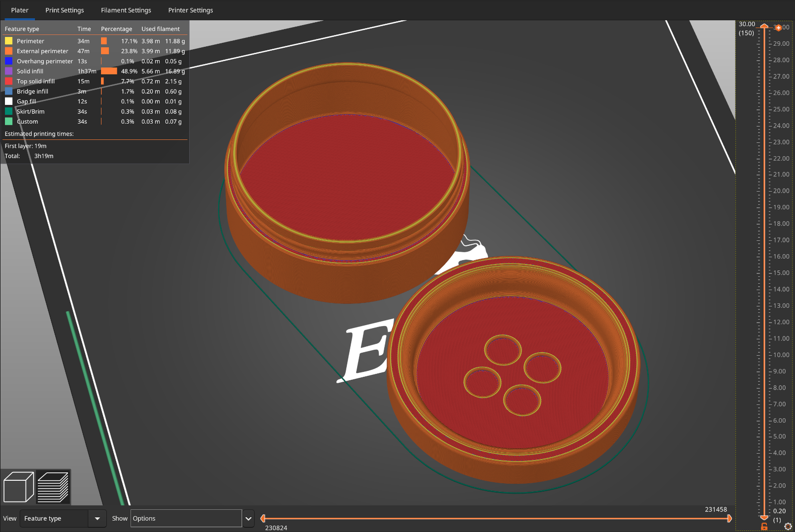Switch to the Filament Settings tab
Image resolution: width=795 pixels, height=532 pixels.
(x=126, y=10)
